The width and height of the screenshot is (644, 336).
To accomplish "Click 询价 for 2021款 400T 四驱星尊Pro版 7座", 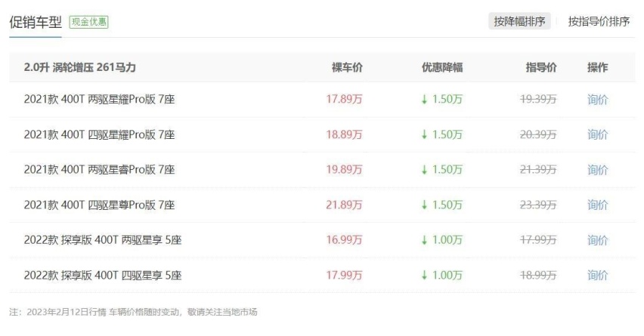I will [x=597, y=205].
